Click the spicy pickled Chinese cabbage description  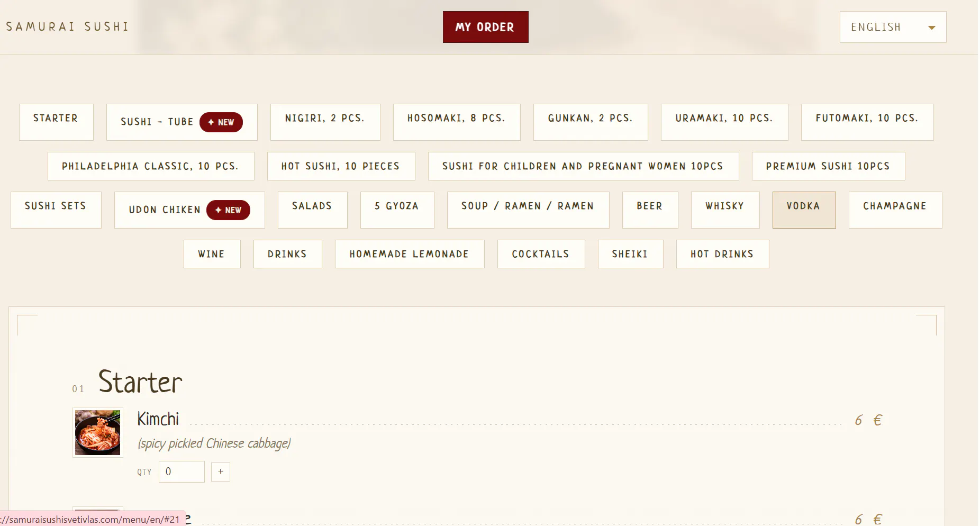[214, 443]
